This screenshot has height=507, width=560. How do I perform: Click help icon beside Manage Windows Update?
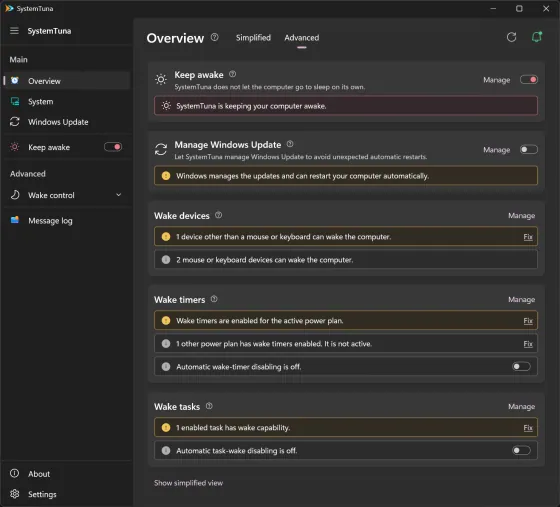[x=290, y=144]
